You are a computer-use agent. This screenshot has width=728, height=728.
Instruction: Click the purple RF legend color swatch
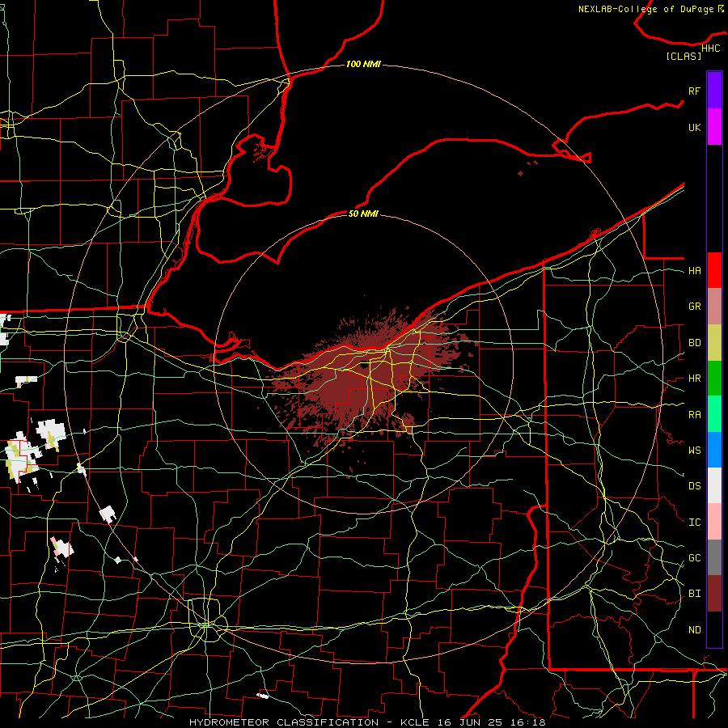[x=714, y=91]
